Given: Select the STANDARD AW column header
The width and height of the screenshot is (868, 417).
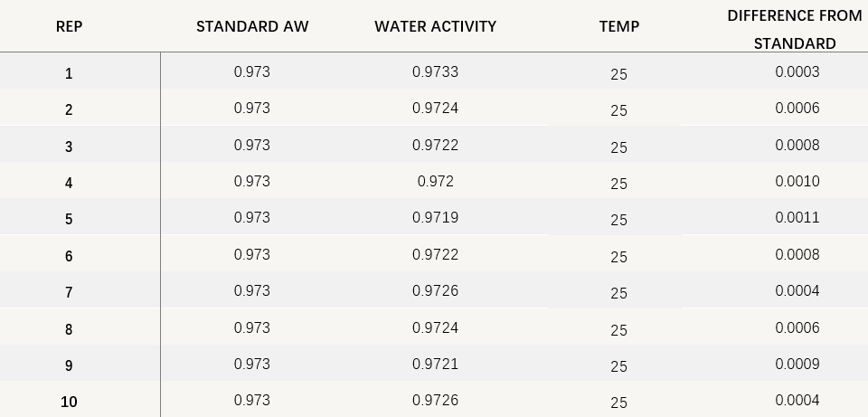Looking at the screenshot, I should (x=252, y=26).
